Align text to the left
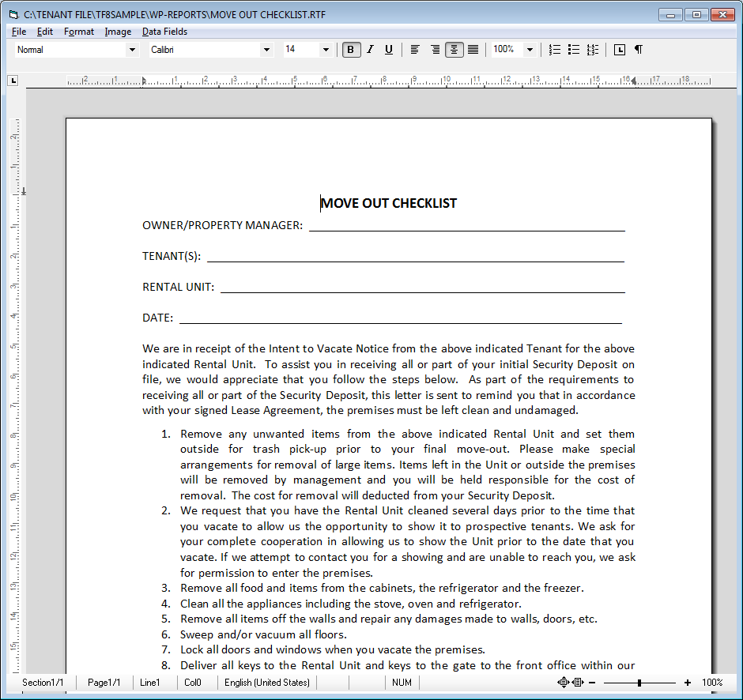This screenshot has width=743, height=700. 415,50
